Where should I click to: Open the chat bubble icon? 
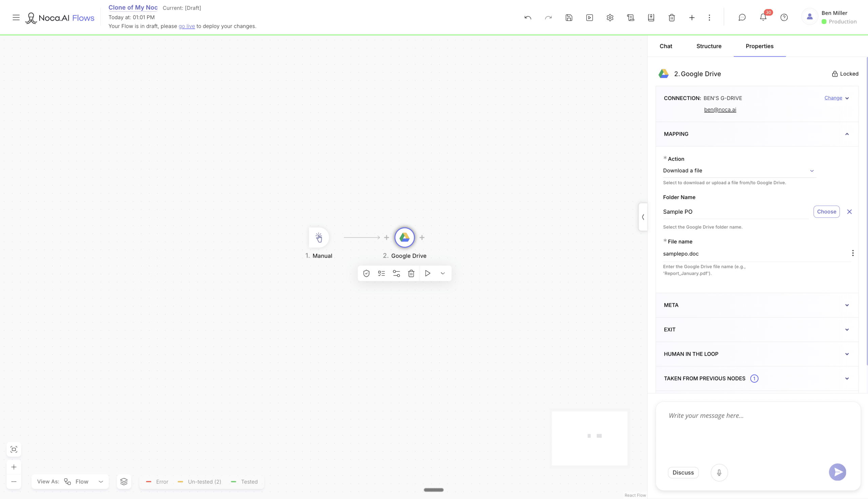point(742,18)
